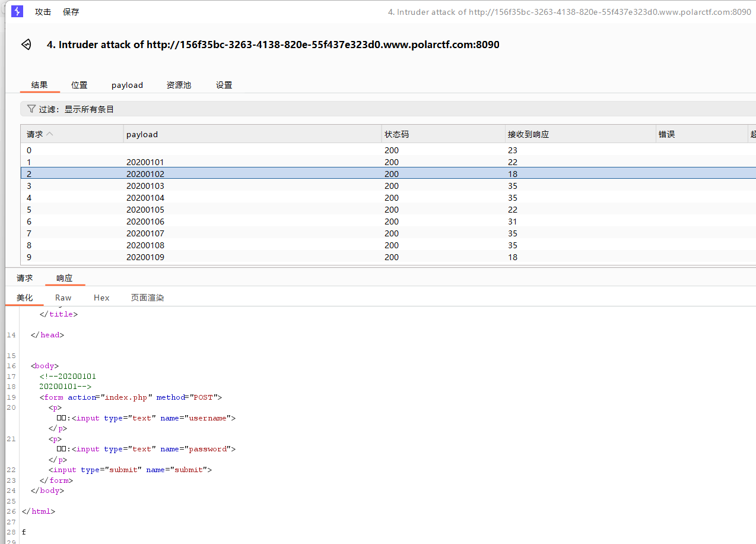Open the 攻击 menu
Viewport: 756px width, 544px height.
coord(43,12)
